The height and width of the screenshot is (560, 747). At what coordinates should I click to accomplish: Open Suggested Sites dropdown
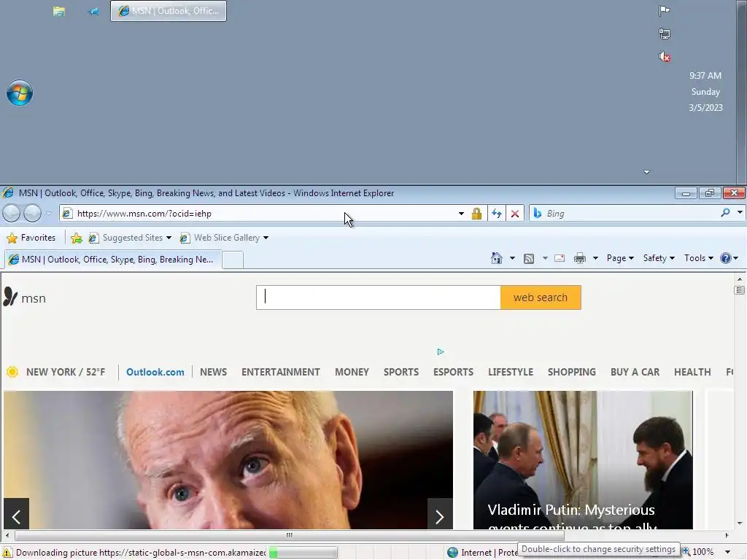click(130, 238)
